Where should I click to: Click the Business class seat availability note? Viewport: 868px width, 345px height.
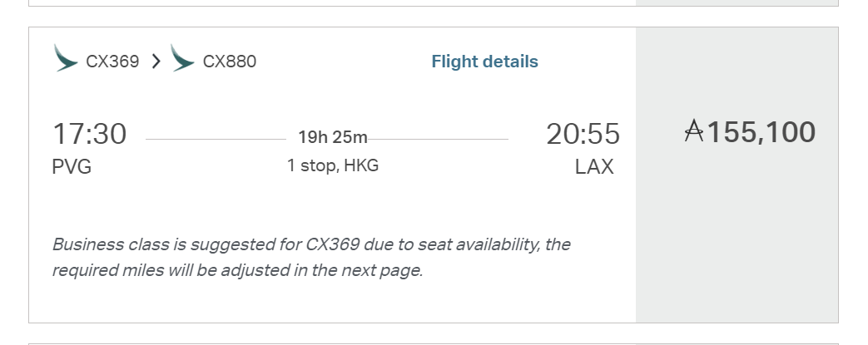310,244
